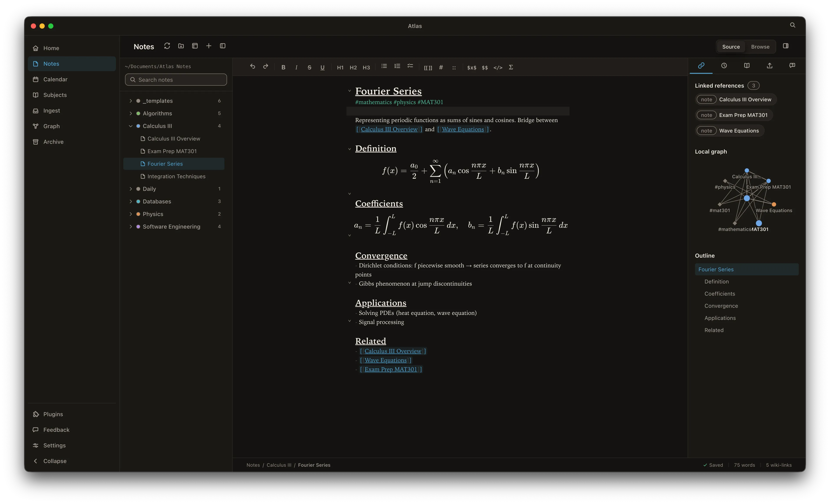Apply strikethrough formatting

[309, 67]
